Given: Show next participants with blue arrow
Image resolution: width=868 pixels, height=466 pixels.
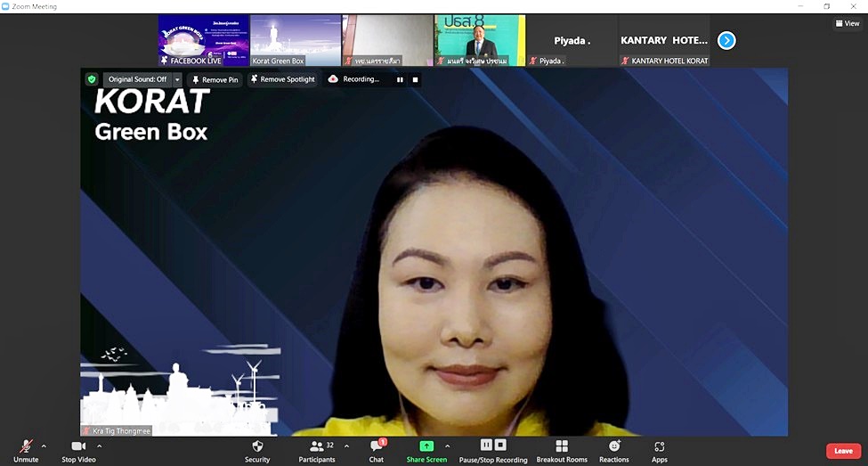Looking at the screenshot, I should click(x=726, y=40).
